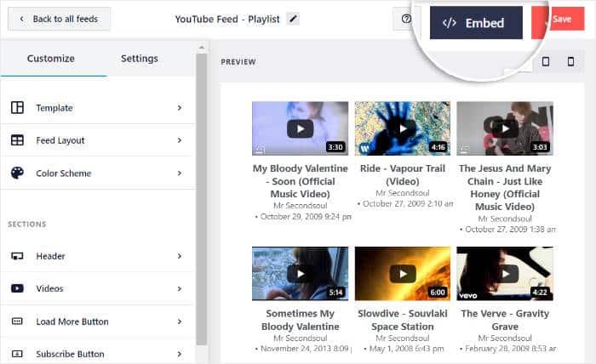Expand the Load More Button chevron
Viewport: 596px width, 364px height.
[x=180, y=321]
